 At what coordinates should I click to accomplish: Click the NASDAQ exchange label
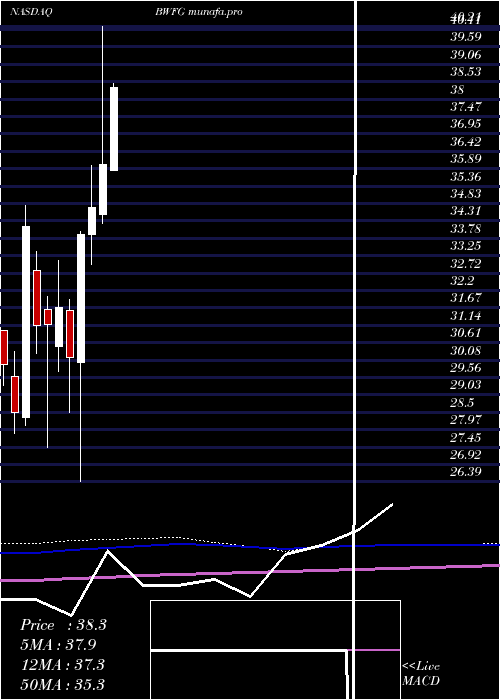(31, 12)
